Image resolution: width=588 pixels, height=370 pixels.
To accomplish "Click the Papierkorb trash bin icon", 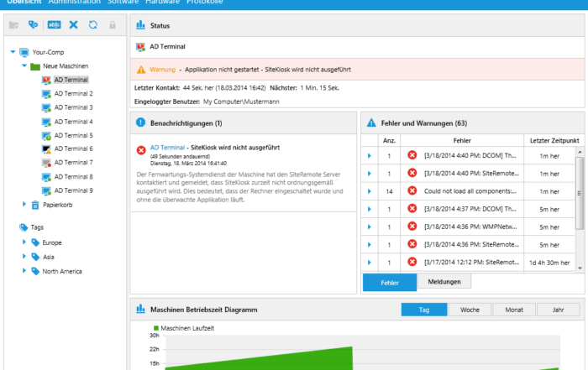I will 35,205.
